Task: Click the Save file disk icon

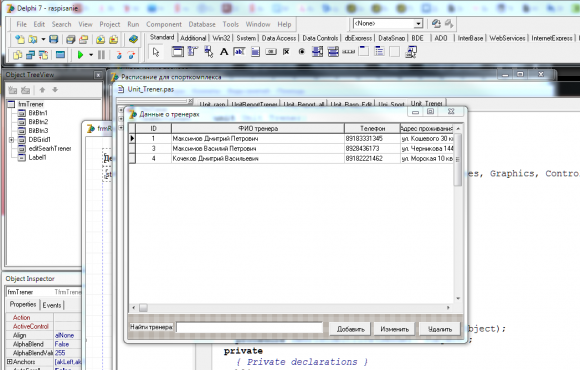Action: [x=54, y=40]
